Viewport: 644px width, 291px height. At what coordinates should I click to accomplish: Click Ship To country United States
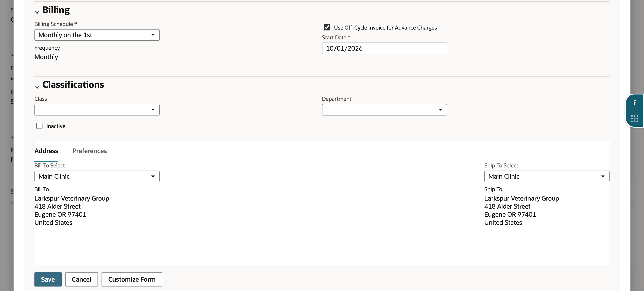coord(503,223)
